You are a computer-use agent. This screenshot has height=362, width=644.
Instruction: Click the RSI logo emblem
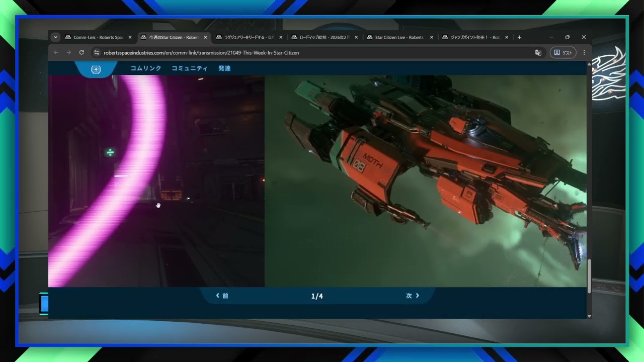click(x=96, y=69)
